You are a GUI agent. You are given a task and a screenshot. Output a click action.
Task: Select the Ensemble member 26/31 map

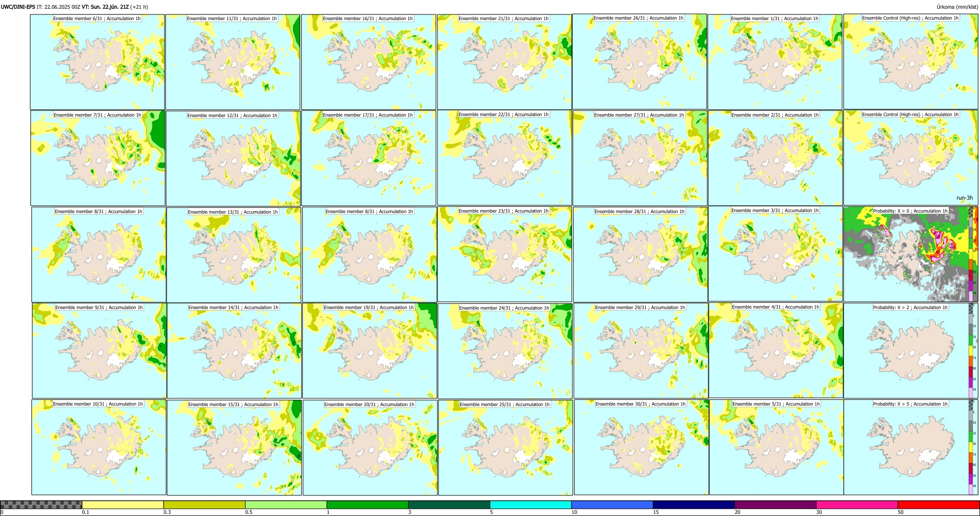(x=640, y=62)
